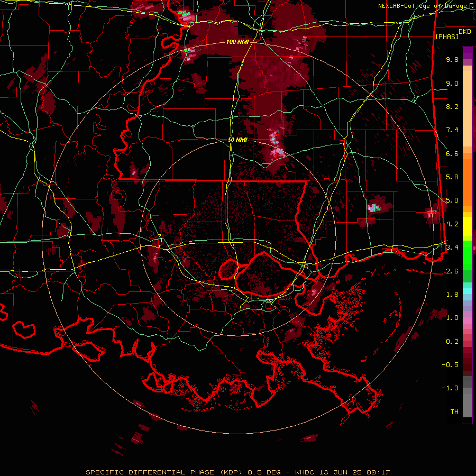Click the yellow segment of the color bar
The image size is (476, 476).
point(467,226)
